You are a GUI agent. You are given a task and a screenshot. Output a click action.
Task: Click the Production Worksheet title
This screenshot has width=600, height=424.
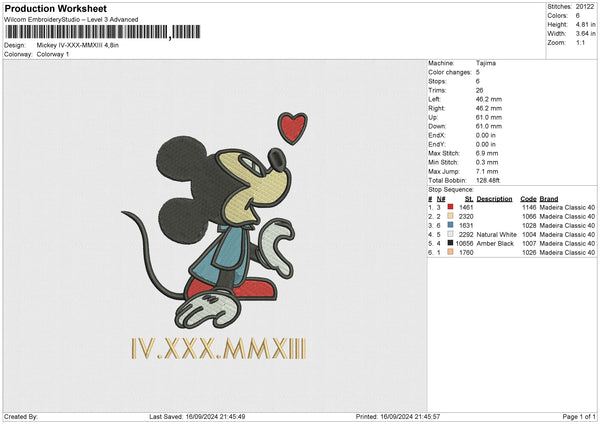(x=56, y=9)
